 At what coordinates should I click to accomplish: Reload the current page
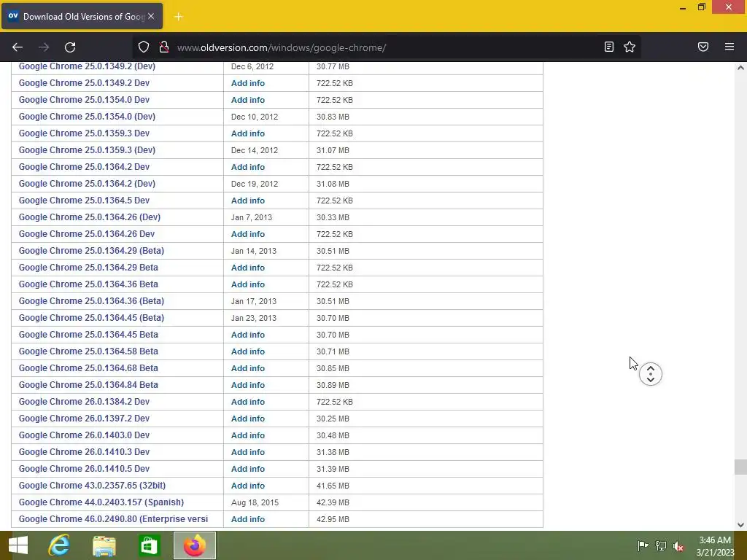[70, 47]
